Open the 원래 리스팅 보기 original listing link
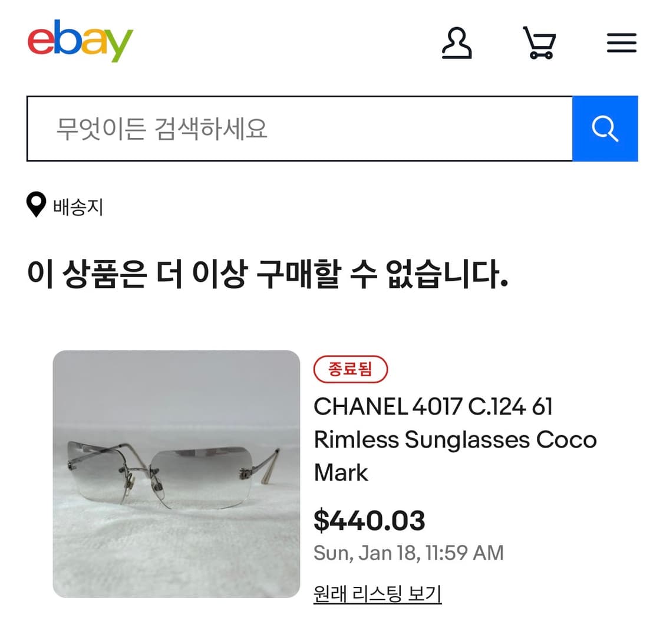Image resolution: width=663 pixels, height=644 pixels. pos(377,596)
